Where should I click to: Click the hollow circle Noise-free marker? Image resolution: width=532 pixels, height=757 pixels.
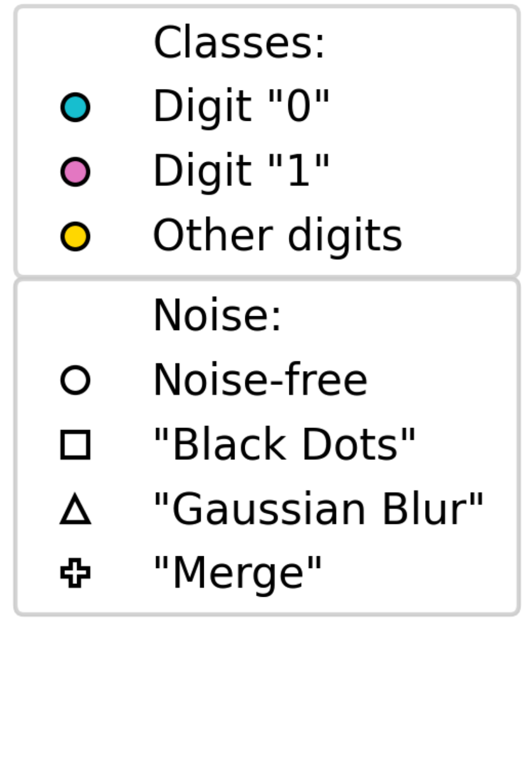[75, 380]
